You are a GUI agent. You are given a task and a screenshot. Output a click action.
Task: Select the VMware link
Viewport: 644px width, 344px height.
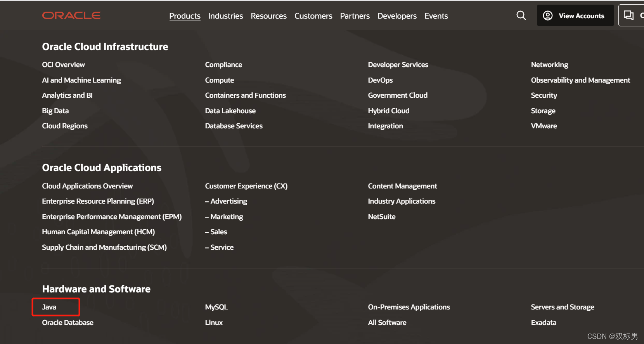coord(544,126)
